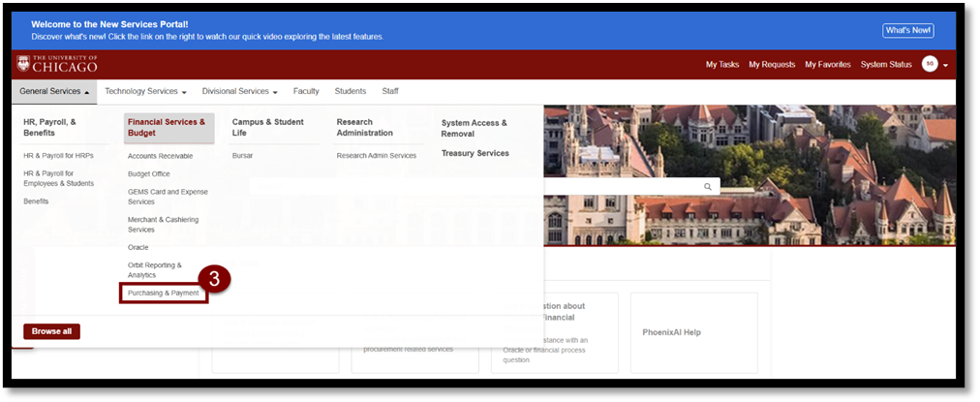Click inside the portal search field
The width and height of the screenshot is (980, 402).
484,186
